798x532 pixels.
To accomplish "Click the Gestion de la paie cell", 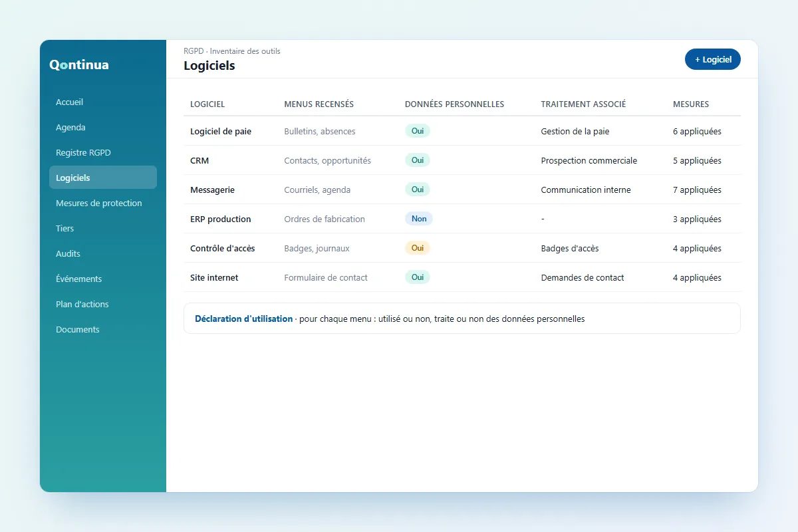I will [x=575, y=132].
